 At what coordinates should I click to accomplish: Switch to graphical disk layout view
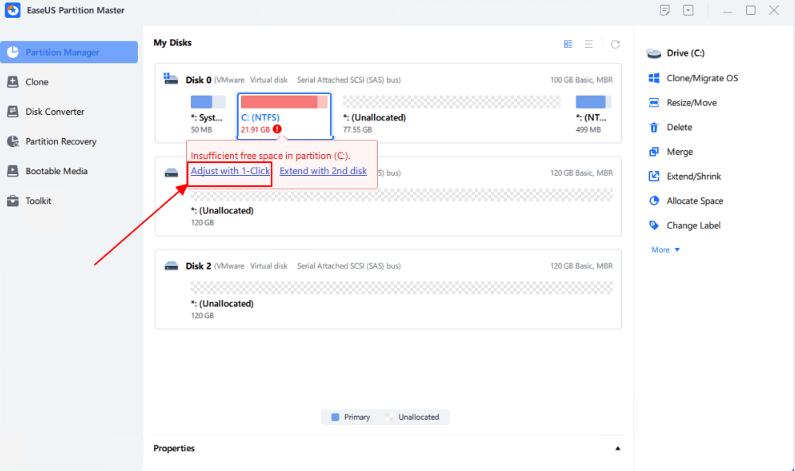[568, 44]
